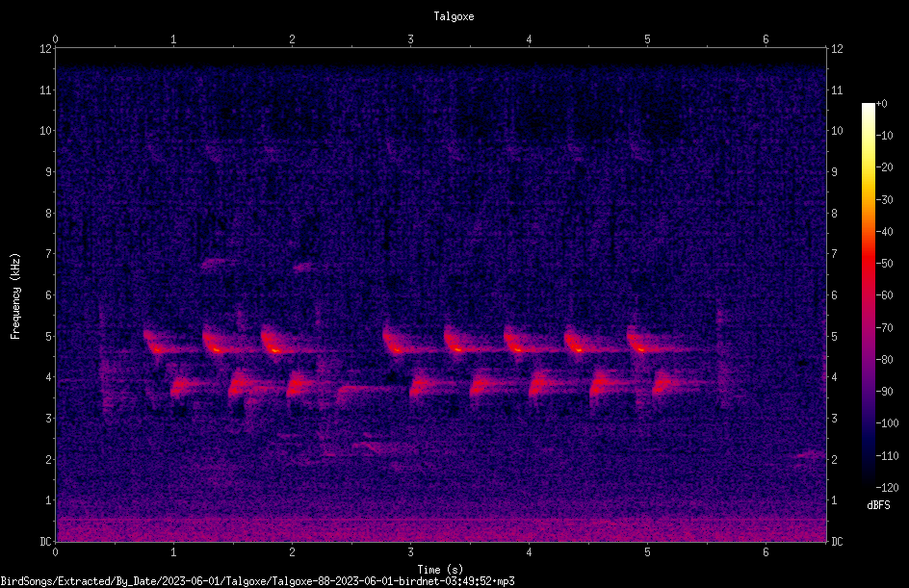Click the DC label on the left axis

[x=45, y=542]
